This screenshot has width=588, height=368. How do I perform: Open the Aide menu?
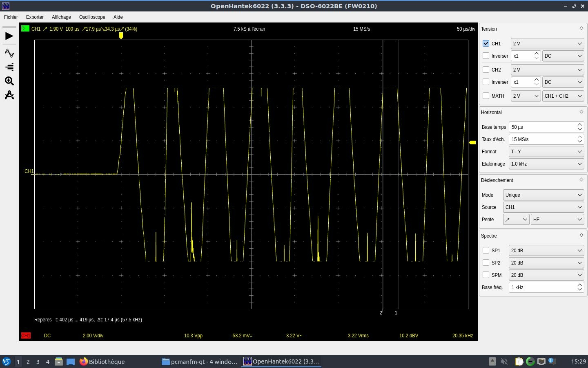[118, 17]
